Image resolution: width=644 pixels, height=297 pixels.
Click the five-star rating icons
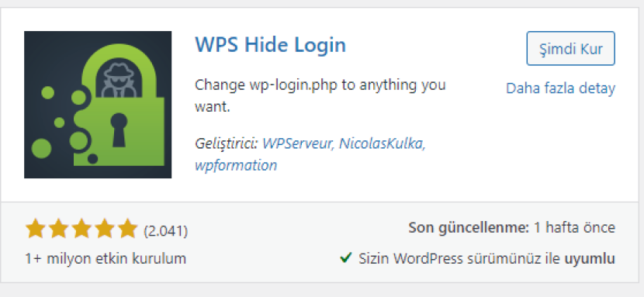point(81,229)
